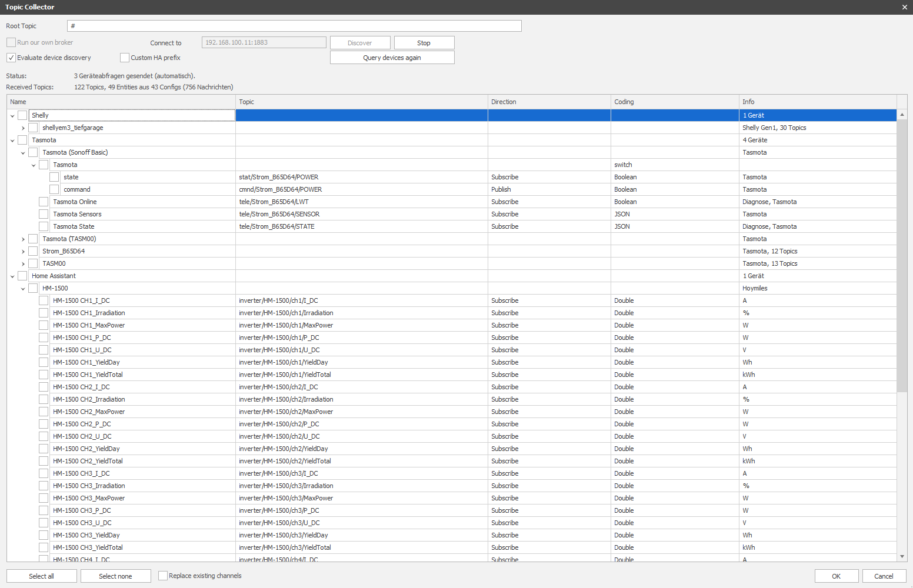Collapse the Home Assistant node
This screenshot has width=913, height=588.
coord(12,276)
